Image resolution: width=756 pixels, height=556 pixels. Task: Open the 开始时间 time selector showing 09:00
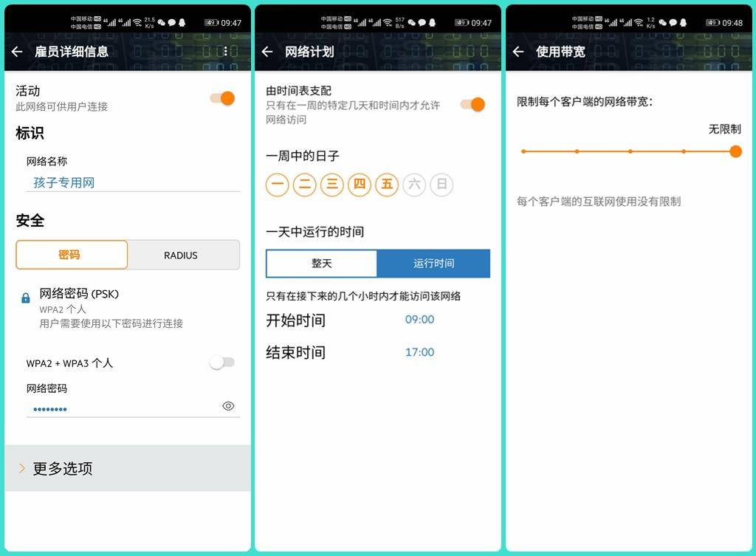[419, 320]
